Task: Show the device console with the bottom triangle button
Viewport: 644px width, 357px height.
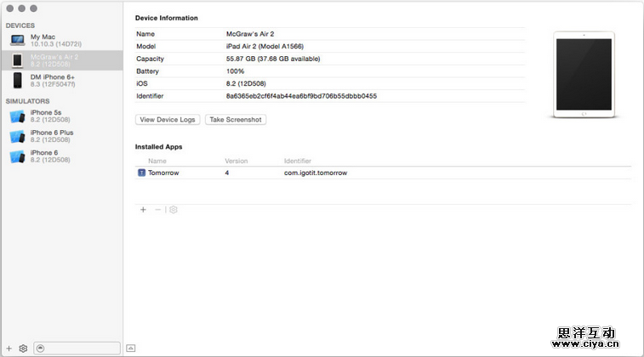Action: (x=130, y=348)
